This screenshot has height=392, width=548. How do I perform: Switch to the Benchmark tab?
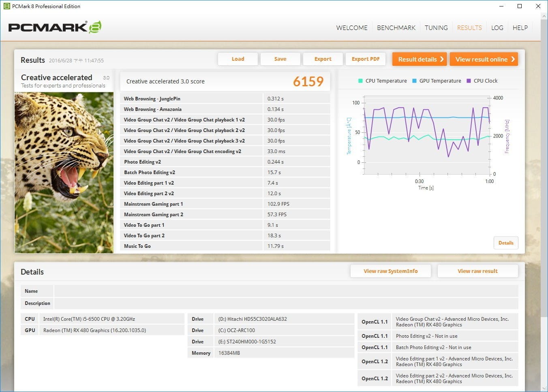[396, 28]
